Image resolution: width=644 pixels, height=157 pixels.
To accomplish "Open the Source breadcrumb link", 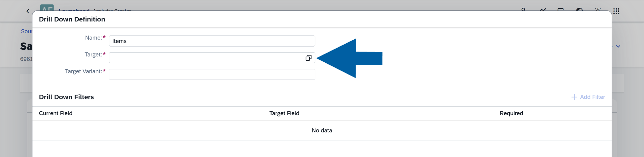I will click(x=26, y=31).
